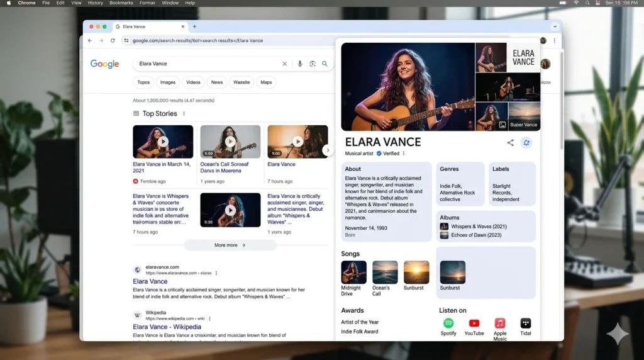Click the browser back arrow
644x360 pixels.
pyautogui.click(x=90, y=41)
